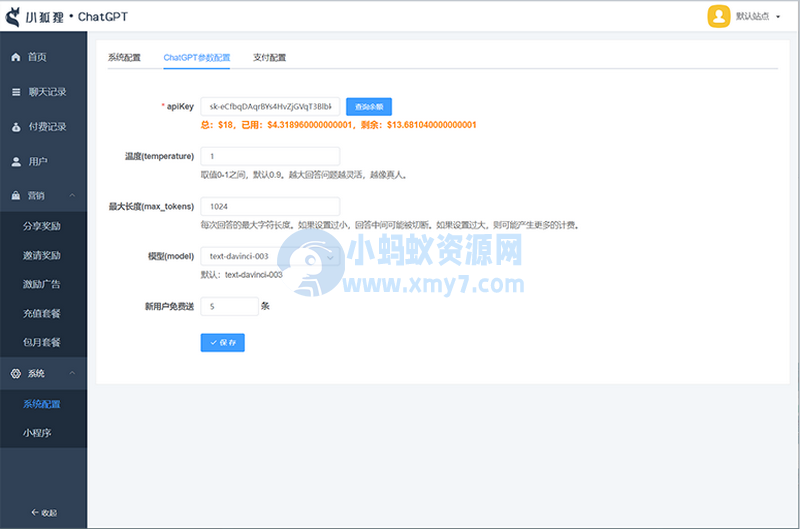800x529 pixels.
Task: Open the 模型(model) dropdown
Action: [x=270, y=256]
